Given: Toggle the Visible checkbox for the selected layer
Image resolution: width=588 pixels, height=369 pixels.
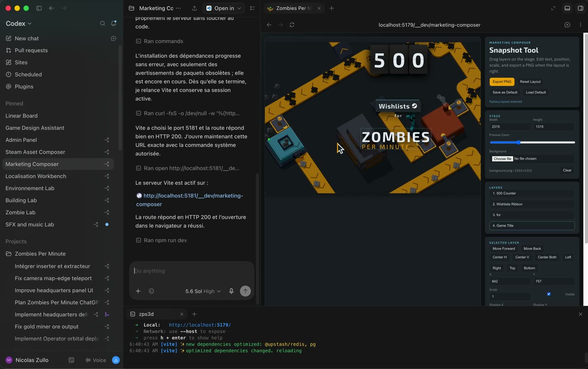Looking at the screenshot, I should (x=548, y=294).
